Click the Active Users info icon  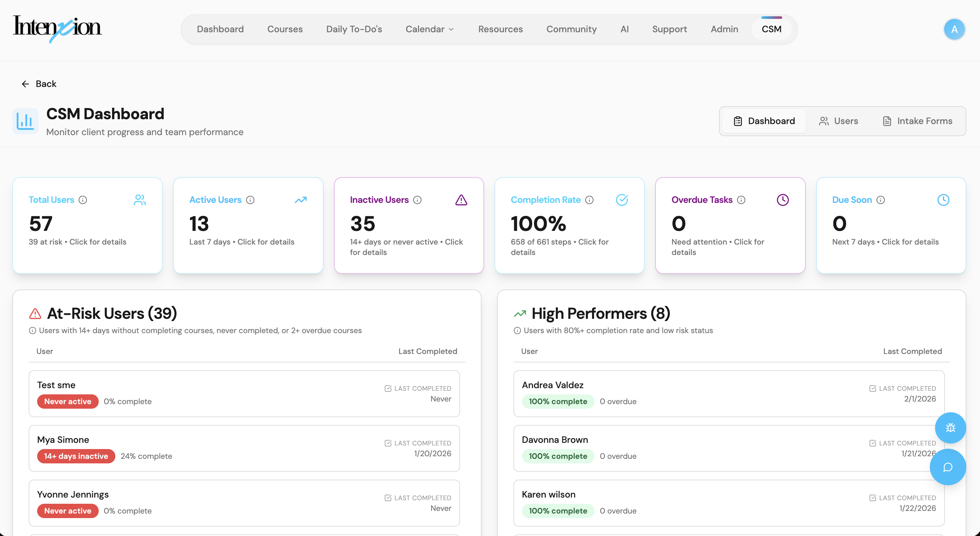pos(250,200)
